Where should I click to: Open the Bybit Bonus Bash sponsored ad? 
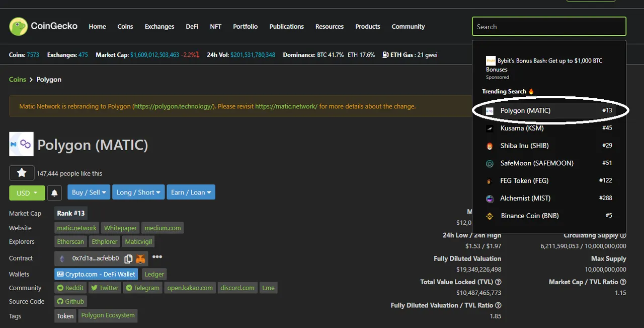548,68
